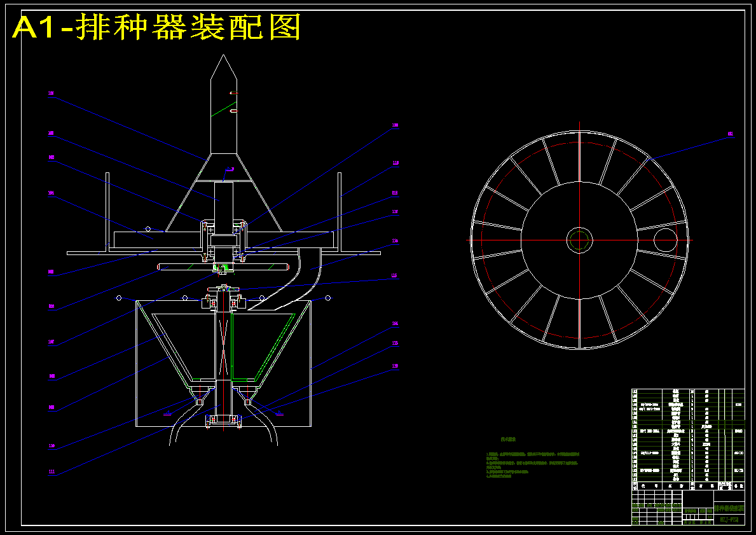The image size is (756, 535).
Task: Select part number label 113
Action: pos(395,344)
